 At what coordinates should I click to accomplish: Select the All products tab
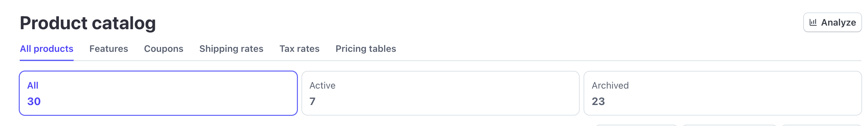pyautogui.click(x=46, y=49)
